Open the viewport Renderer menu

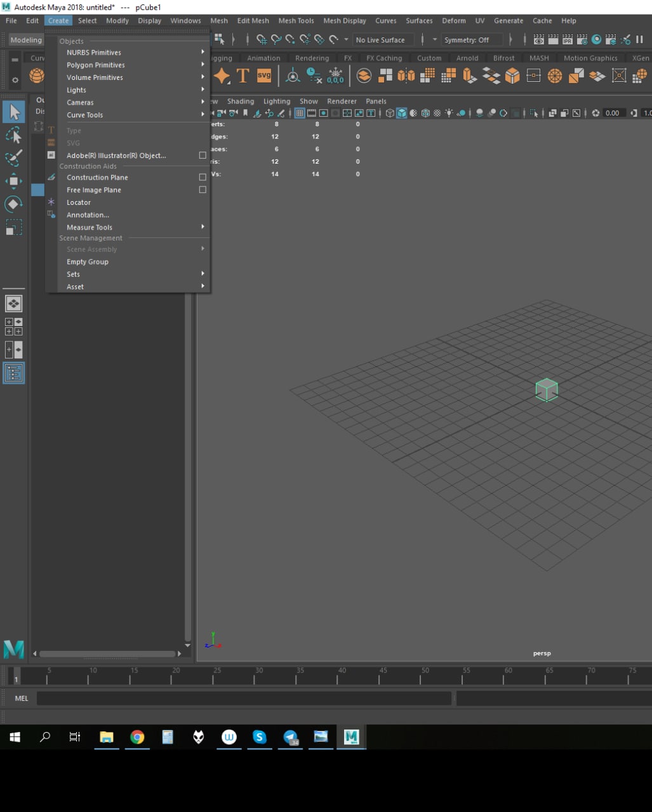pyautogui.click(x=342, y=101)
